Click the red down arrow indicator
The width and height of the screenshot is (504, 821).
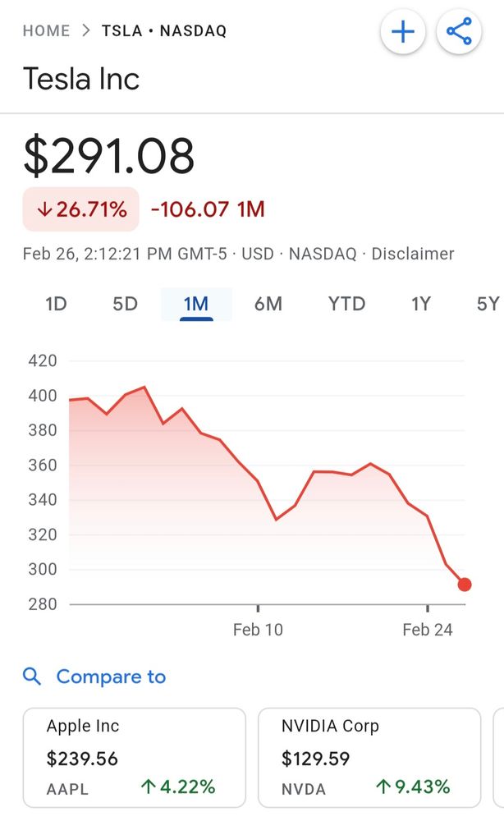(x=44, y=209)
